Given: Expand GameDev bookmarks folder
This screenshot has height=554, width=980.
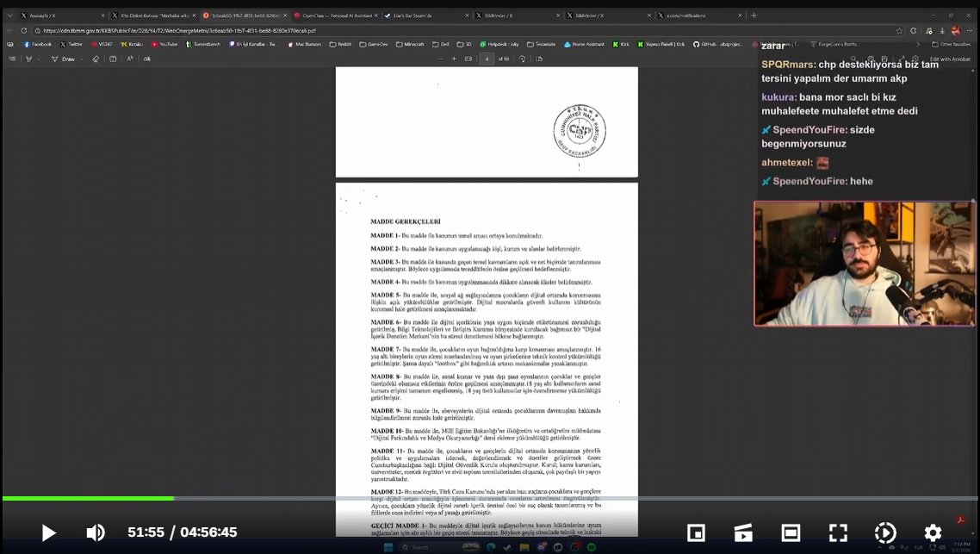Looking at the screenshot, I should pos(373,45).
